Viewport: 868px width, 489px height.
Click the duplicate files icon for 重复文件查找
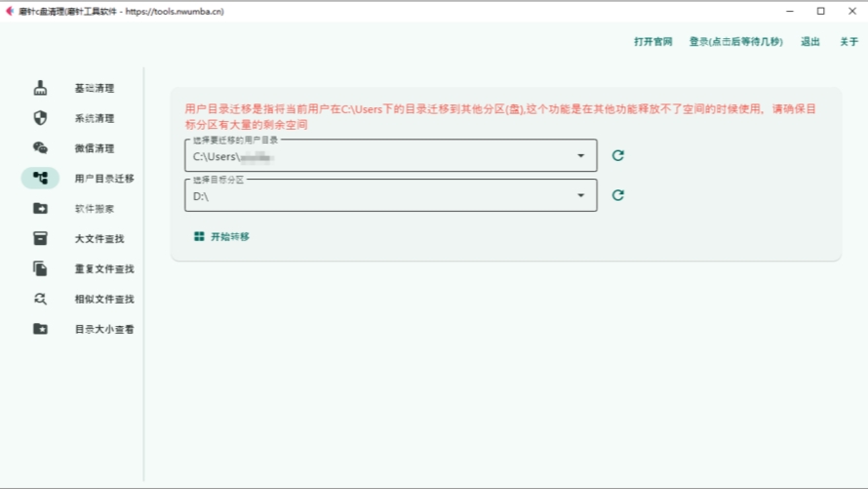coord(40,268)
